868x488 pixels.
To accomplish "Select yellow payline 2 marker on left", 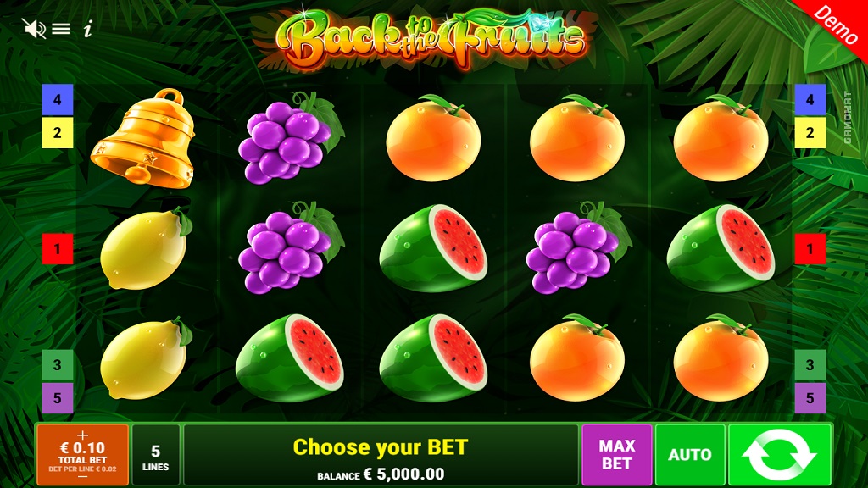I will pyautogui.click(x=58, y=133).
